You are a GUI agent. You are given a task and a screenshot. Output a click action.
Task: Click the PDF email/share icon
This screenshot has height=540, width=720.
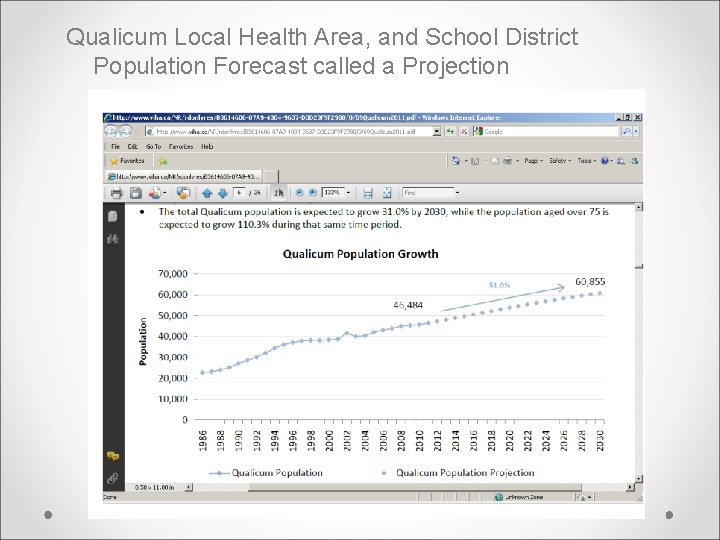pos(155,193)
